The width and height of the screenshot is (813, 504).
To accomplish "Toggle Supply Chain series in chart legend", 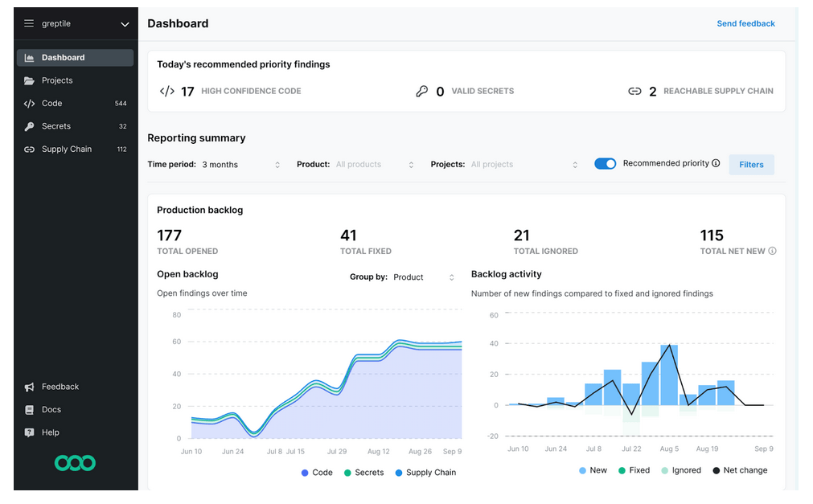I will (x=425, y=473).
